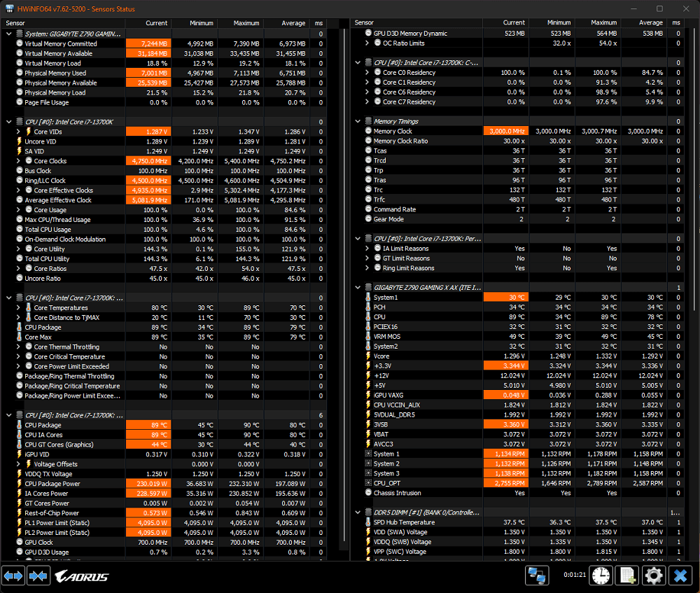Click the circle icon beside Ring/LLC Clock
Viewport: 700px width, 593px height.
pyautogui.click(x=20, y=181)
